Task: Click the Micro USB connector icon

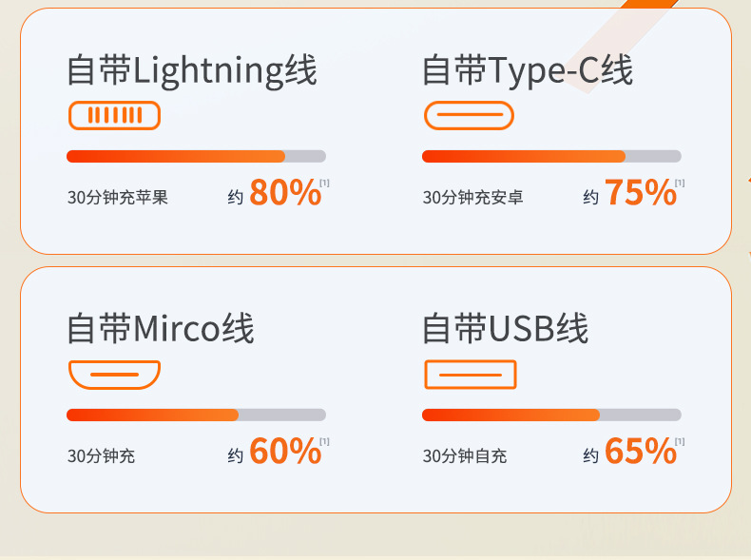Action: 114,375
